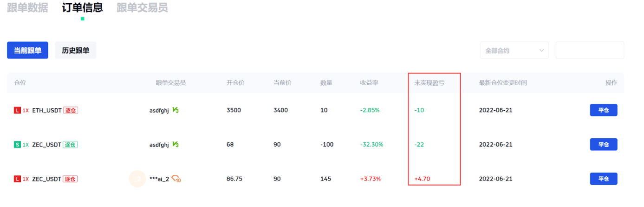
Task: Click the green 逐仓 tag on the short ZEC_USDT row
Action: 70,145
